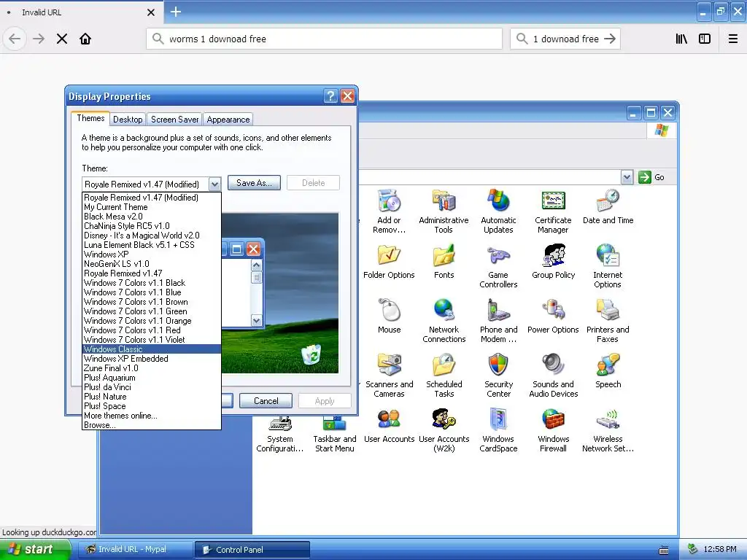Viewport: 747px width, 560px height.
Task: Click the browser URL field
Action: 325,39
